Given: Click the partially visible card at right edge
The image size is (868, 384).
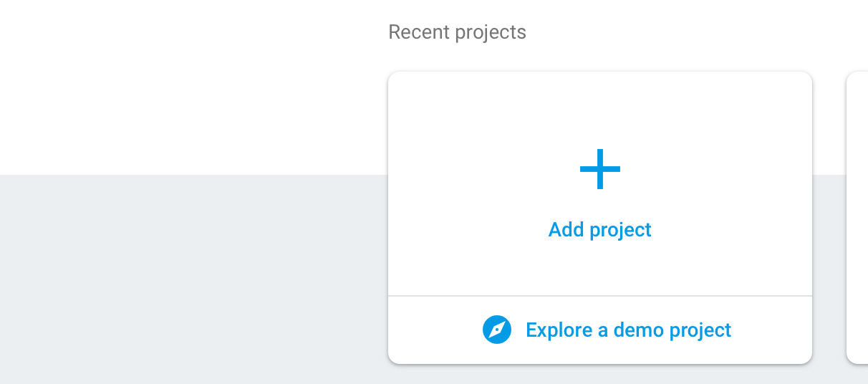Looking at the screenshot, I should pyautogui.click(x=857, y=215).
